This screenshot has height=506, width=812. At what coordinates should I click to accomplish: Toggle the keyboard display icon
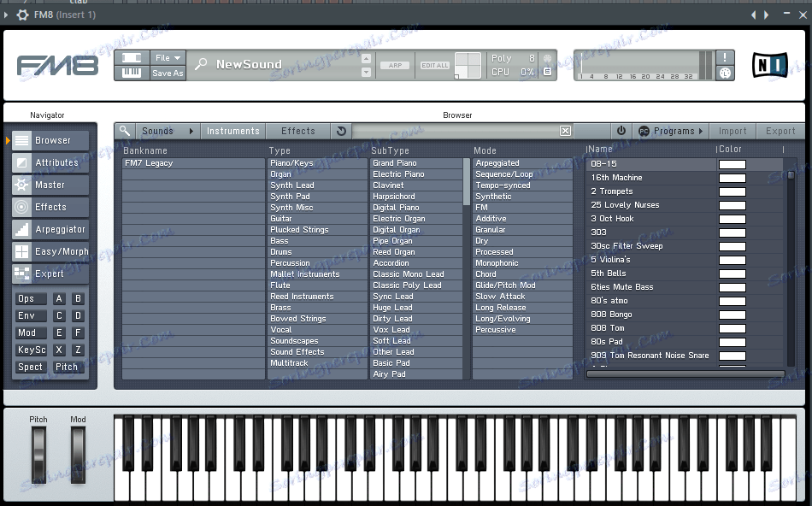point(132,73)
